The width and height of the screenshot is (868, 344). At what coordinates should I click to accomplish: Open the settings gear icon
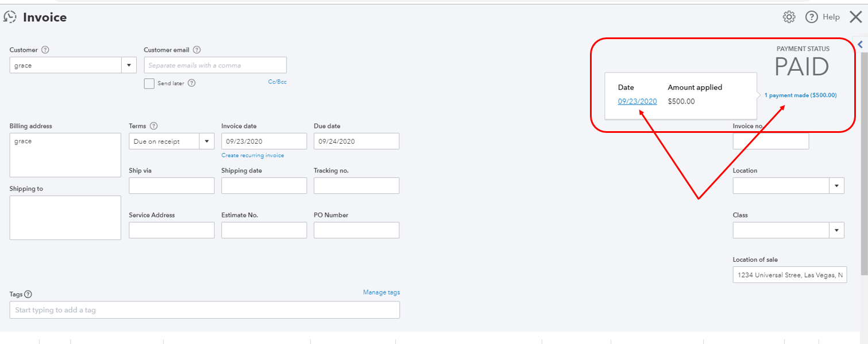789,17
